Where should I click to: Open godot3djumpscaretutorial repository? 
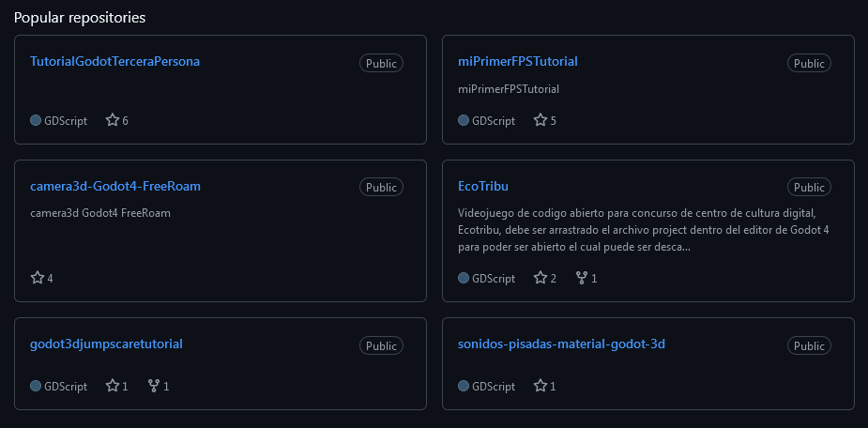coord(106,344)
